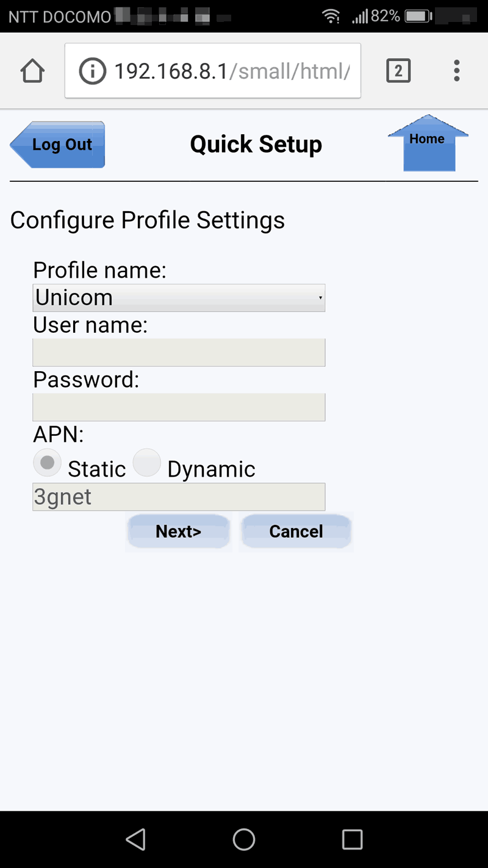Click the Log Out arrow button
The image size is (488, 868).
click(x=58, y=145)
